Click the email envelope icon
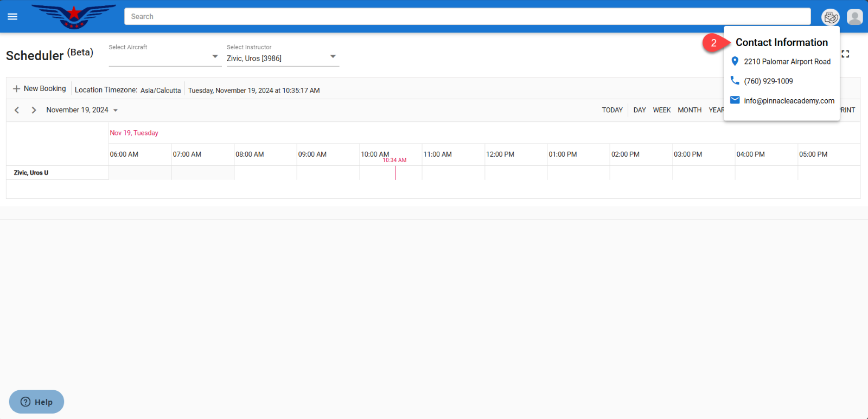This screenshot has width=868, height=419. 735,100
